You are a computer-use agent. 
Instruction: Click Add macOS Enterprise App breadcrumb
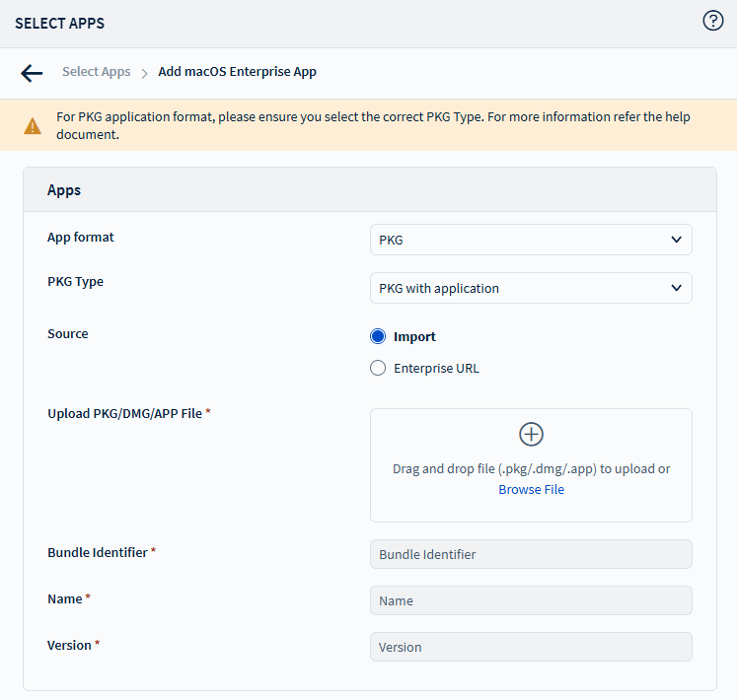(237, 72)
